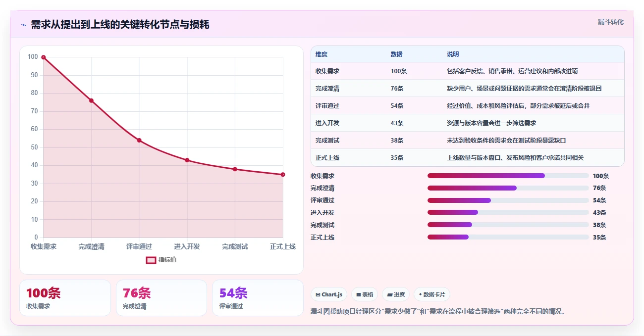The height and width of the screenshot is (336, 644).
Task: Click the icon inside the 进度 chip
Action: click(x=390, y=294)
